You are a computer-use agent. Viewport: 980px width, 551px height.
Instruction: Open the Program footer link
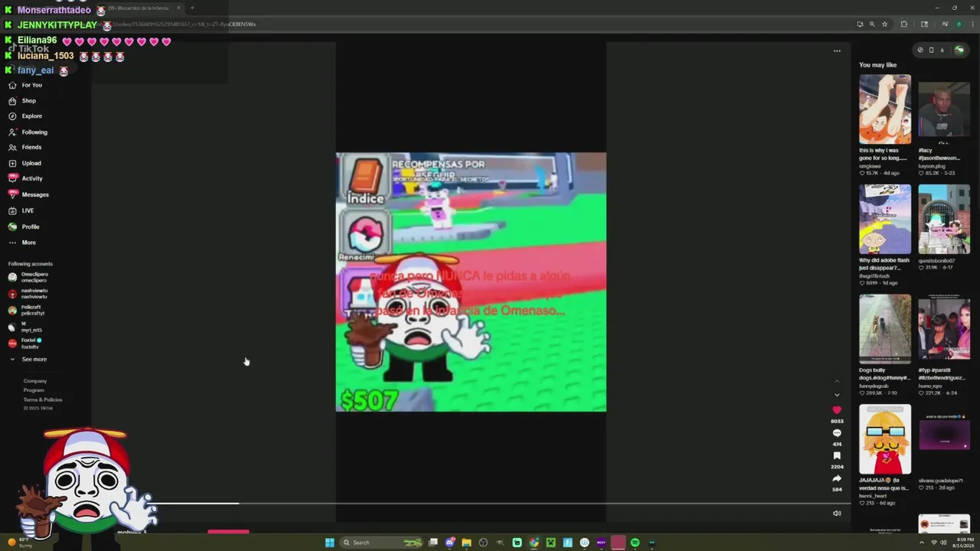pos(34,390)
